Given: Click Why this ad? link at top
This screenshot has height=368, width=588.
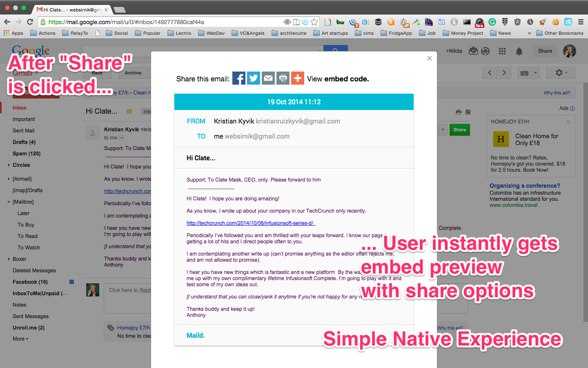Looking at the screenshot, I should [557, 93].
